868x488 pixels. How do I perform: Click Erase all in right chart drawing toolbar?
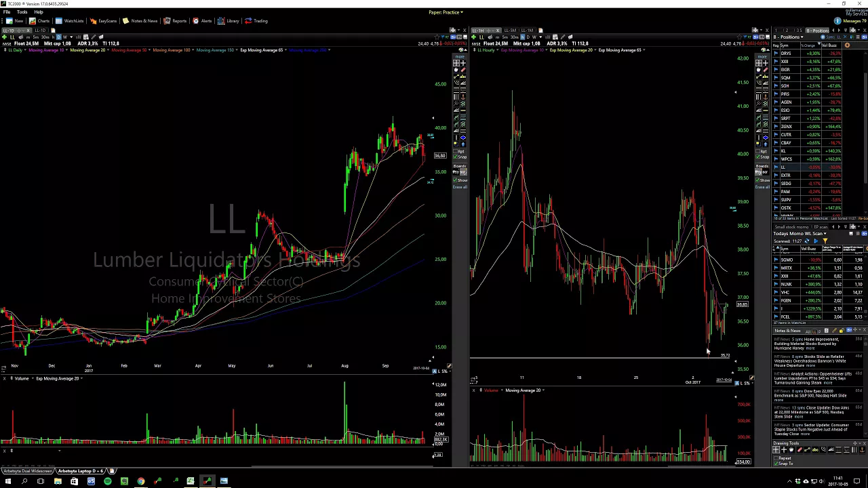tap(762, 187)
